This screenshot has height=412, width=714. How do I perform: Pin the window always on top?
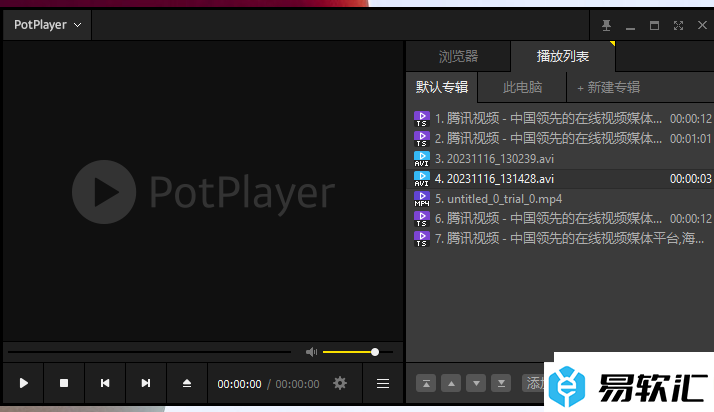pos(606,25)
